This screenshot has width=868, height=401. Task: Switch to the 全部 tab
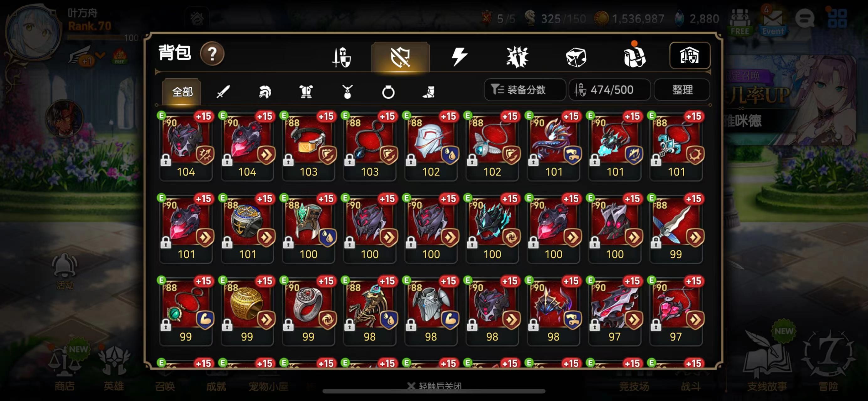coord(182,91)
